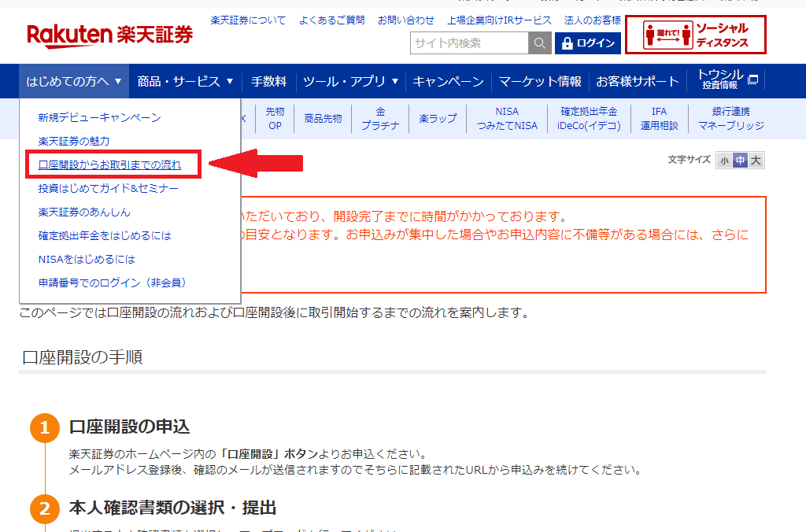
Task: Open the external-window icon beside トウシル
Action: click(x=752, y=79)
